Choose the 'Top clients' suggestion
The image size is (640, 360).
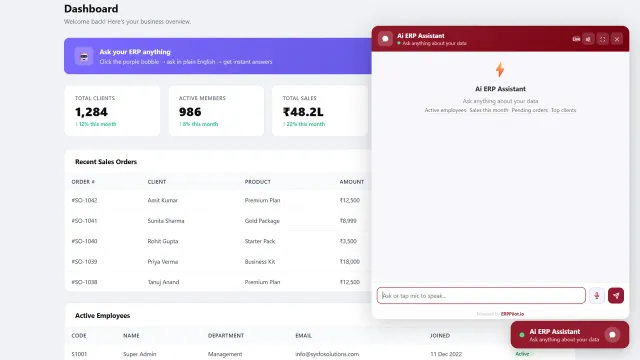coord(563,110)
